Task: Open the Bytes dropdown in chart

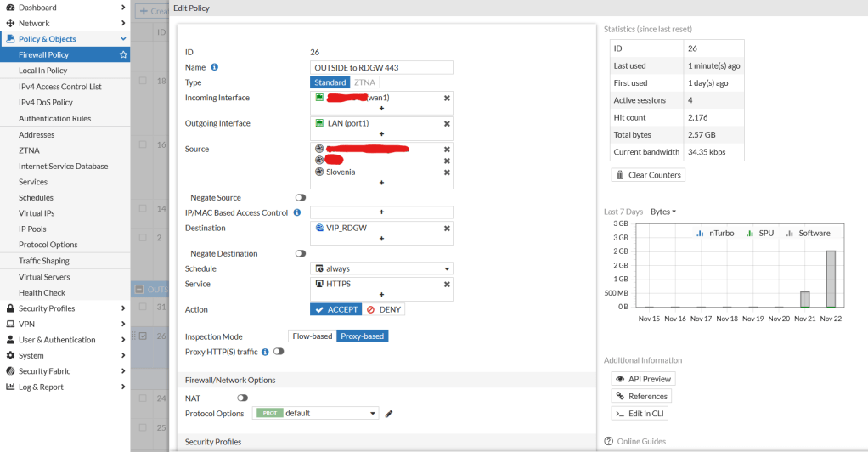Action: click(662, 212)
